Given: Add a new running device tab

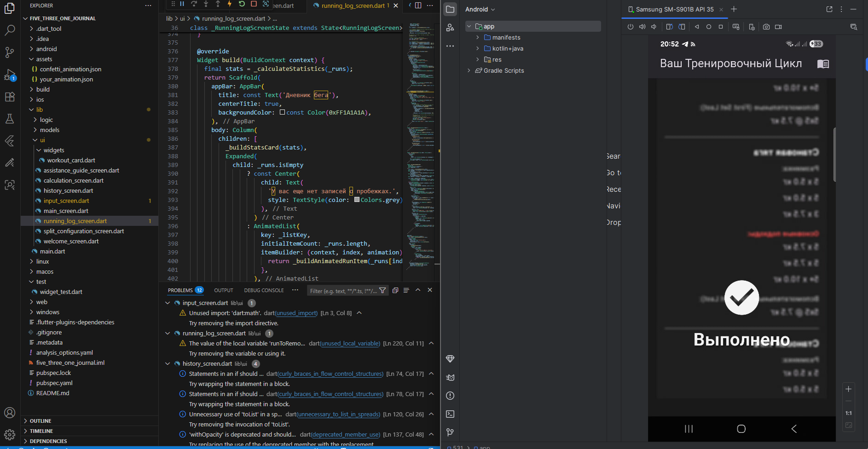Looking at the screenshot, I should 734,9.
